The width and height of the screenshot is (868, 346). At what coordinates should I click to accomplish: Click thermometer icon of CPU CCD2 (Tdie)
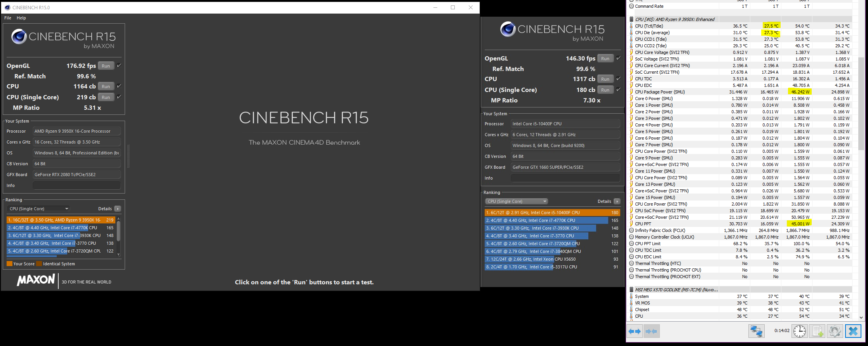631,46
